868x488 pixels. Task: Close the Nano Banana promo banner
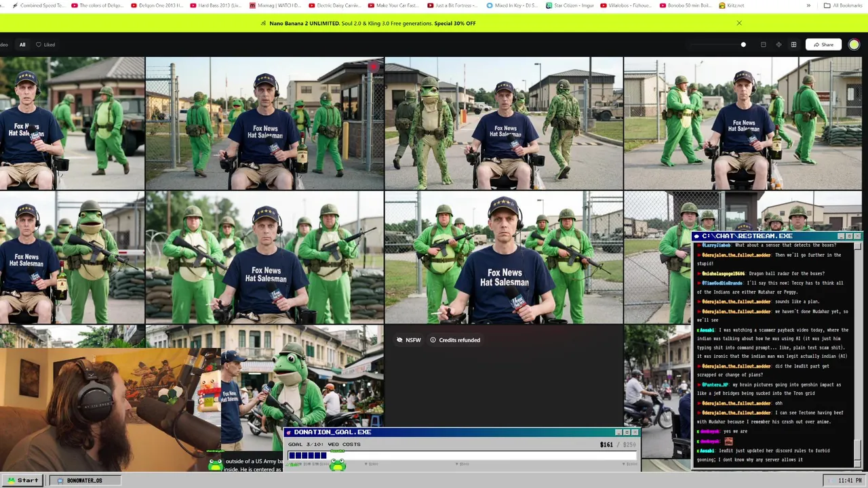coord(739,23)
